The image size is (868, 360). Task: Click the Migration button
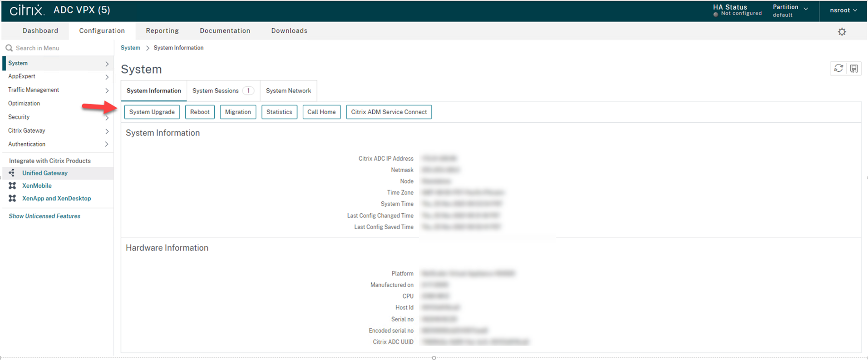(x=238, y=112)
